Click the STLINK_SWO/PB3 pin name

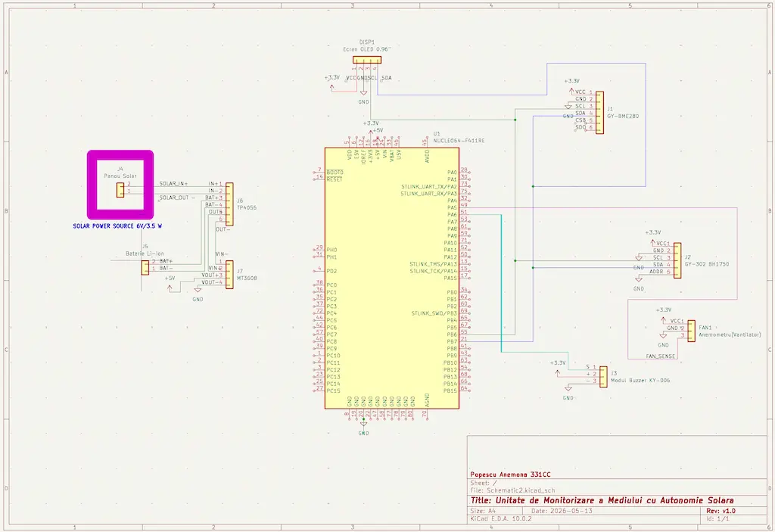[434, 313]
